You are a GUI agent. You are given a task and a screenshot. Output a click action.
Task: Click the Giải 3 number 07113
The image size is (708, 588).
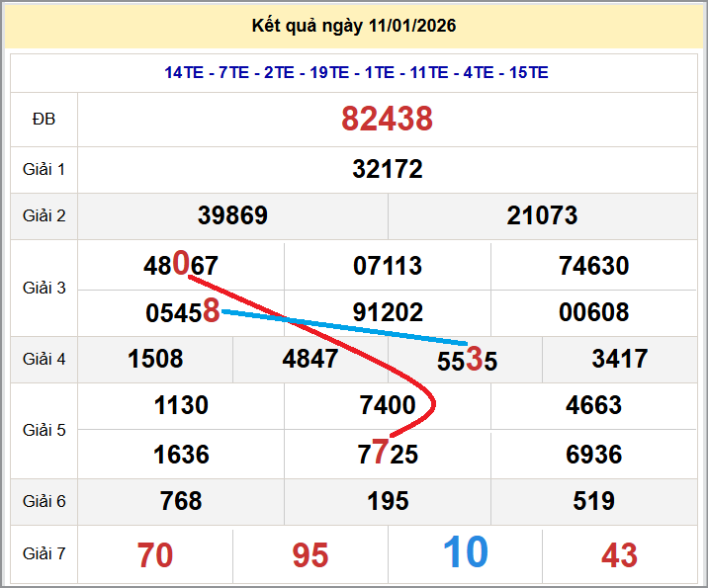click(x=387, y=266)
